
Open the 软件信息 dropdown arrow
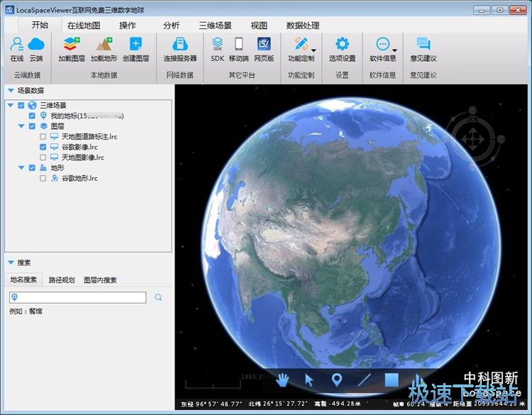(x=394, y=50)
